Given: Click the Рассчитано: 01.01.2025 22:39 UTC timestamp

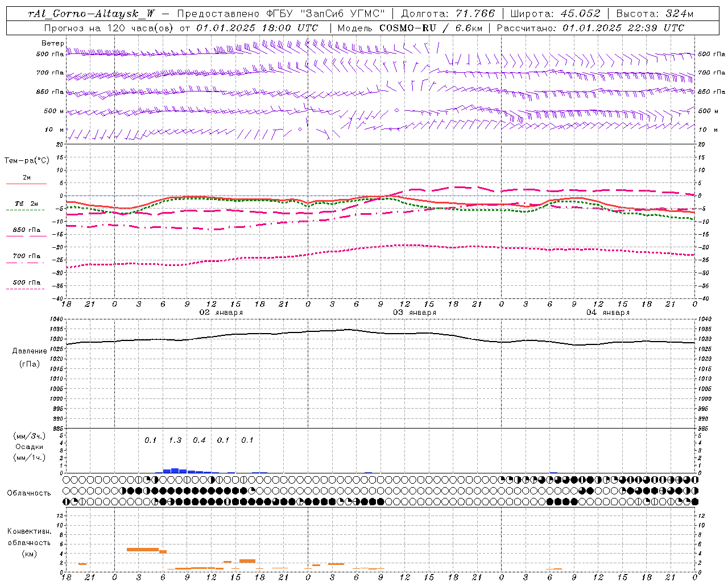Looking at the screenshot, I should (x=590, y=28).
